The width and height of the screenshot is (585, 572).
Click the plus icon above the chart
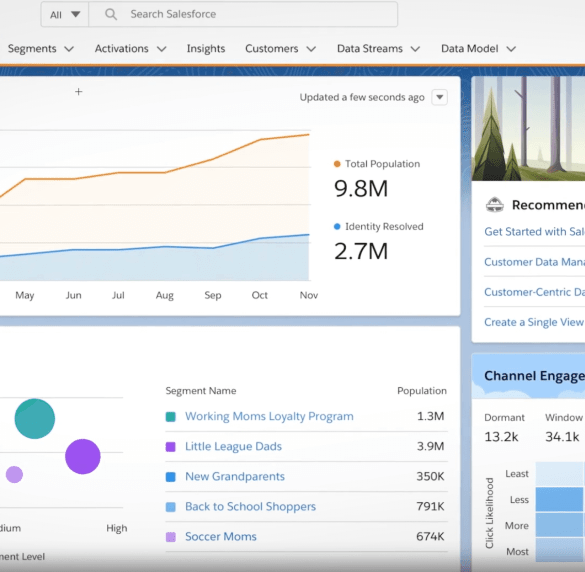click(x=78, y=92)
